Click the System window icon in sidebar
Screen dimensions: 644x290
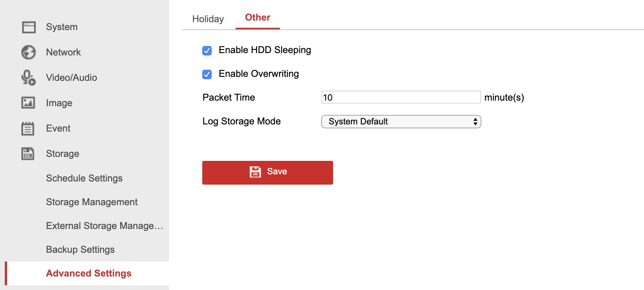click(x=29, y=27)
